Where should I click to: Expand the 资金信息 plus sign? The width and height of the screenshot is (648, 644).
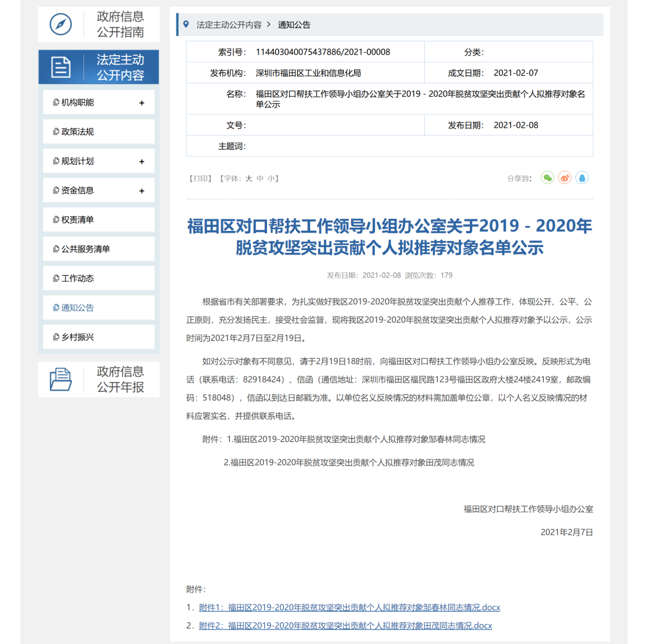pos(142,191)
